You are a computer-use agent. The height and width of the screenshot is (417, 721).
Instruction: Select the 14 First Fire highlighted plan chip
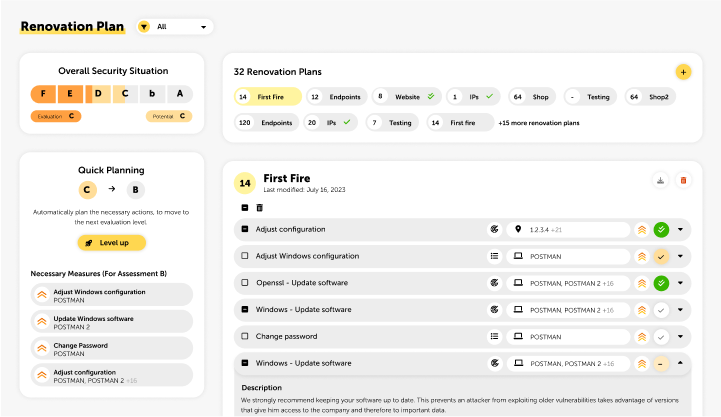[x=268, y=97]
